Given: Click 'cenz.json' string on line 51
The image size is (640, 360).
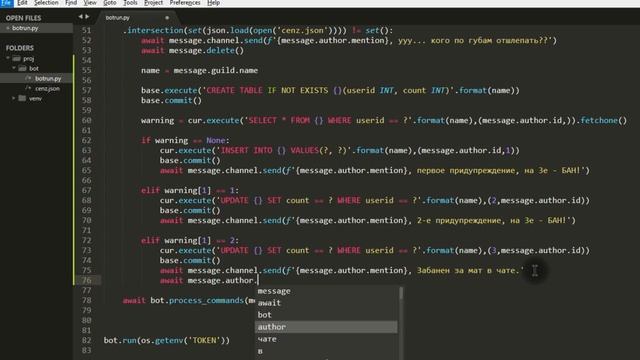Looking at the screenshot, I should 302,31.
